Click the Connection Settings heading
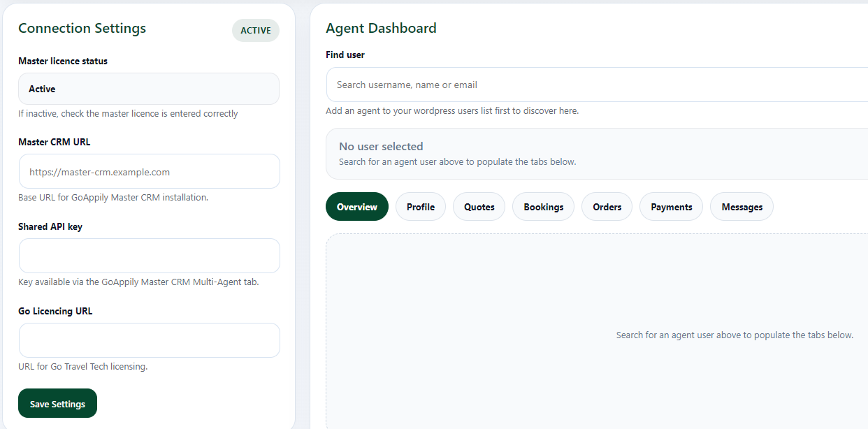 point(82,29)
